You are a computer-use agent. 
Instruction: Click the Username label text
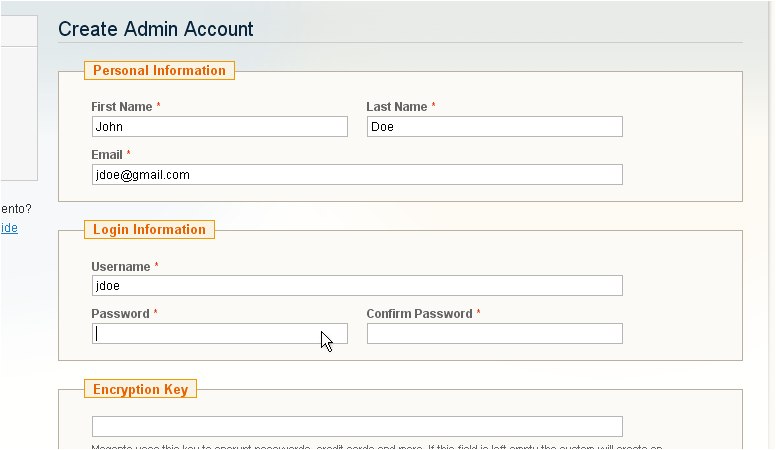pyautogui.click(x=121, y=267)
